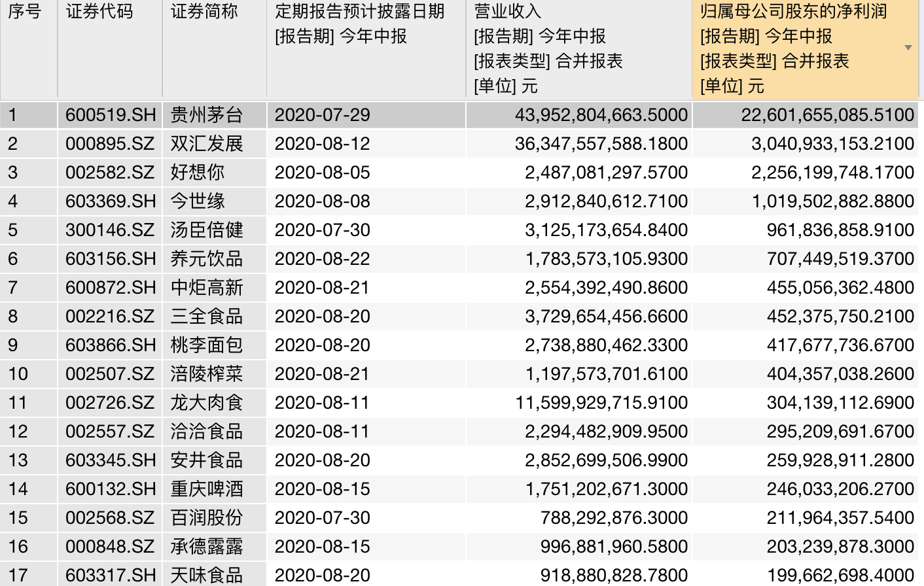The width and height of the screenshot is (924, 586).
Task: Select stock code 300146.SZ
Action: (x=110, y=230)
